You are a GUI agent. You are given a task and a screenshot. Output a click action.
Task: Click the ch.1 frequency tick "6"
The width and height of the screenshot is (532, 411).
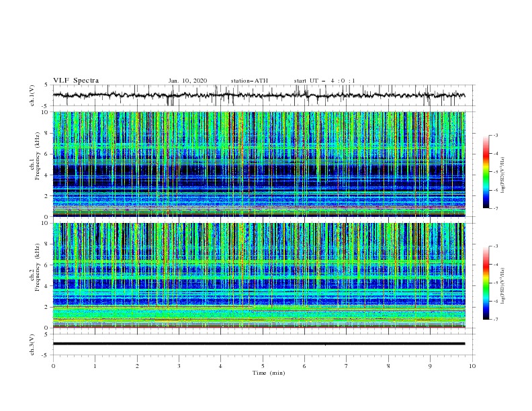tap(47, 154)
